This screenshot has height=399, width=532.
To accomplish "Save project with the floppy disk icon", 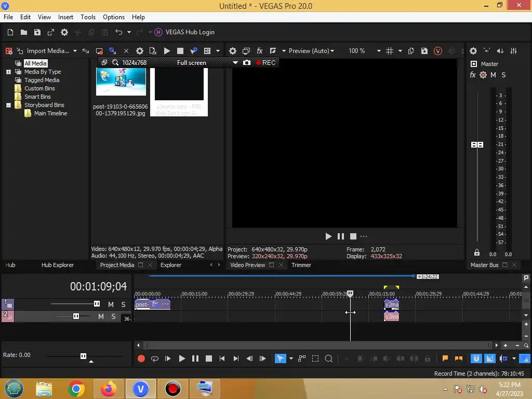I will point(37,32).
